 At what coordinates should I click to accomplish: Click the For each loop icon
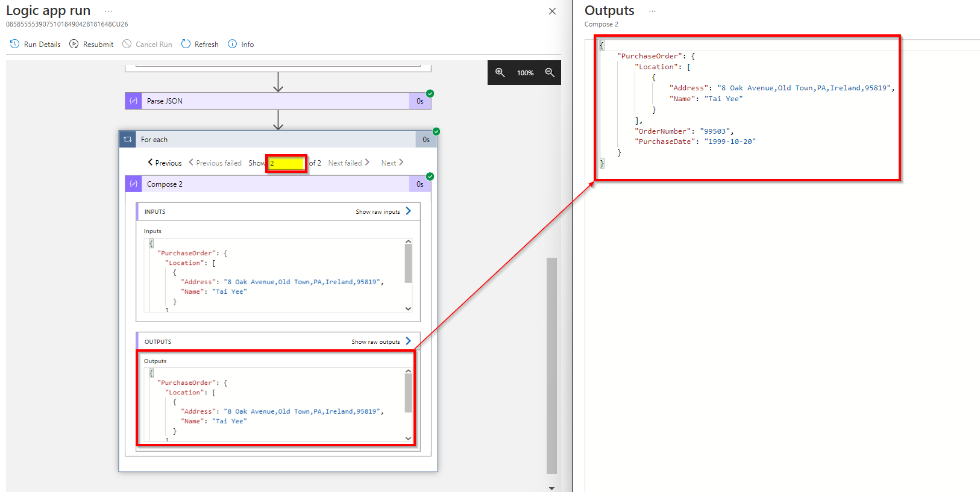(x=128, y=139)
